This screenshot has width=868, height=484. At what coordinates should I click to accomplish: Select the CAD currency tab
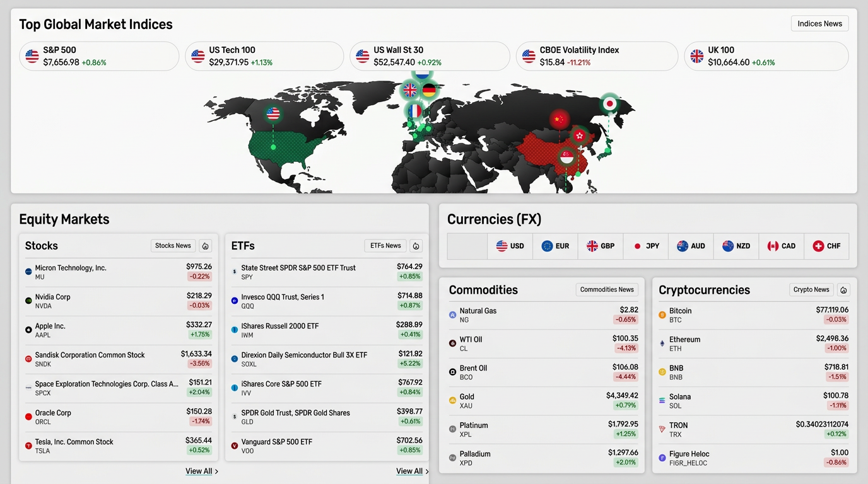(x=782, y=246)
